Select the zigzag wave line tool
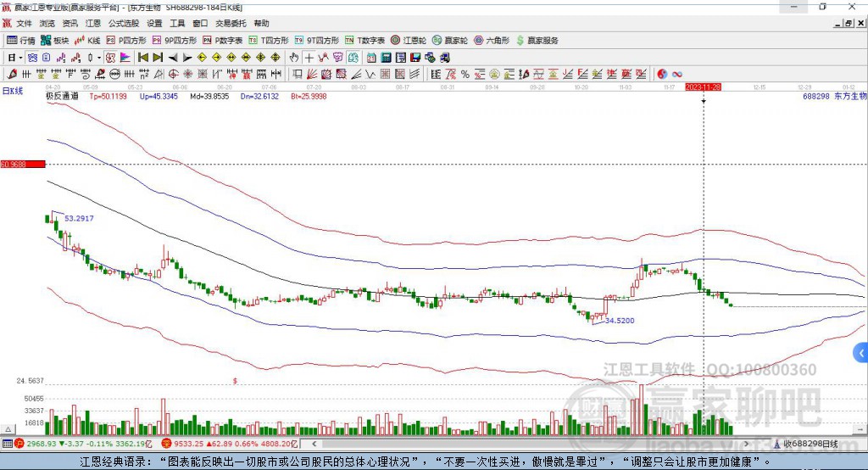 coord(370,74)
